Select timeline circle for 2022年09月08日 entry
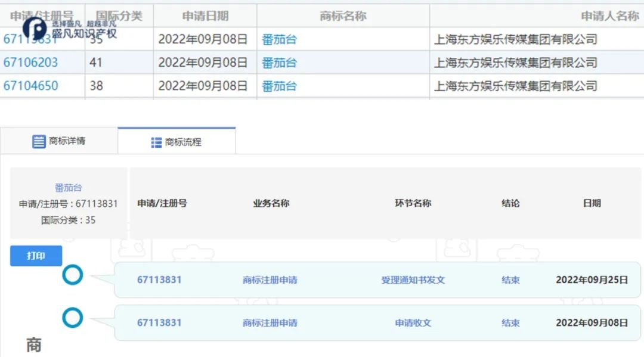Viewport: 644px width, 357px height. tap(73, 318)
